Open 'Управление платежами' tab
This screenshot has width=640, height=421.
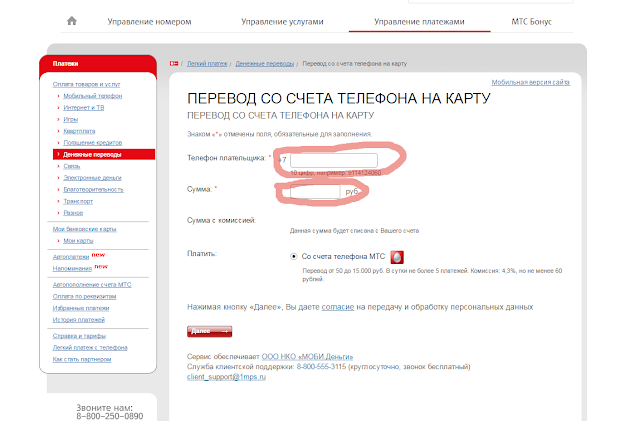click(419, 22)
